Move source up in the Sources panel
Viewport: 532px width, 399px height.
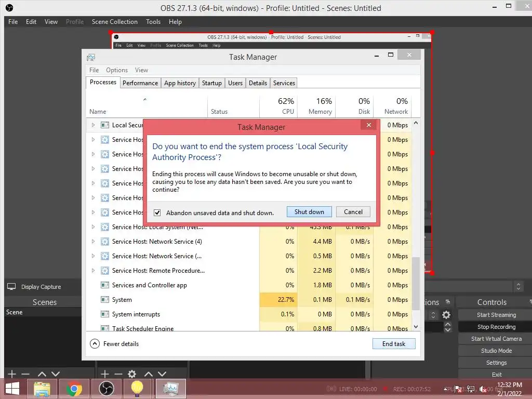(x=148, y=374)
